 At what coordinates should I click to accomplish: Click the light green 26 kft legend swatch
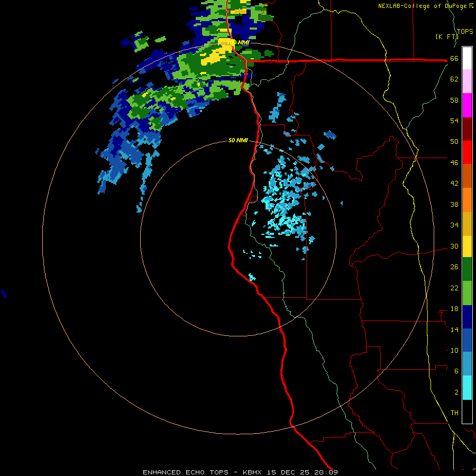click(467, 293)
